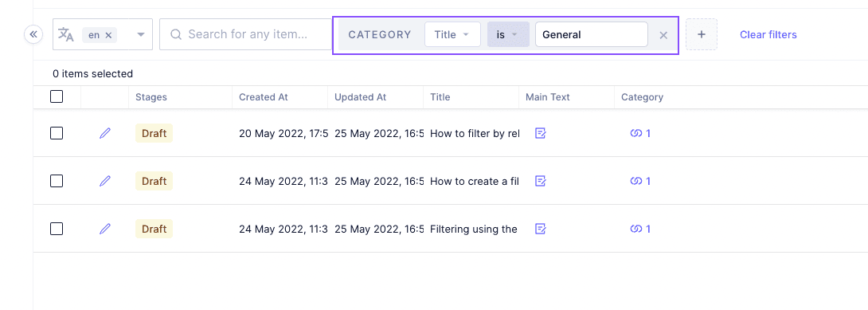868x310 pixels.
Task: Focus the 'Search for any item' field
Action: pos(246,34)
